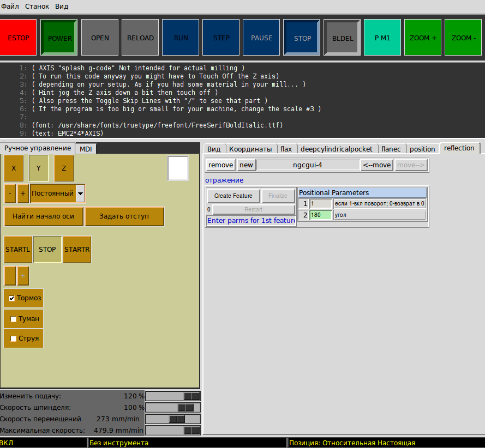Click the отражение label
The image size is (485, 448).
pyautogui.click(x=224, y=180)
